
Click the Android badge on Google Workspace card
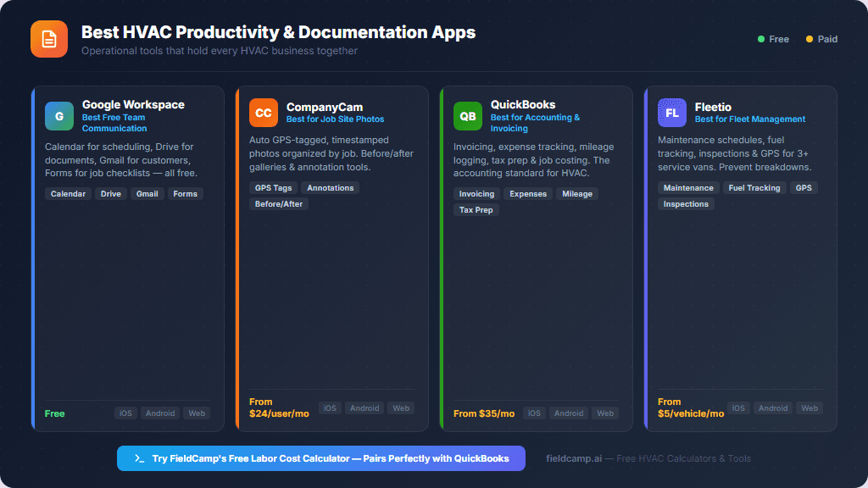pyautogui.click(x=160, y=413)
